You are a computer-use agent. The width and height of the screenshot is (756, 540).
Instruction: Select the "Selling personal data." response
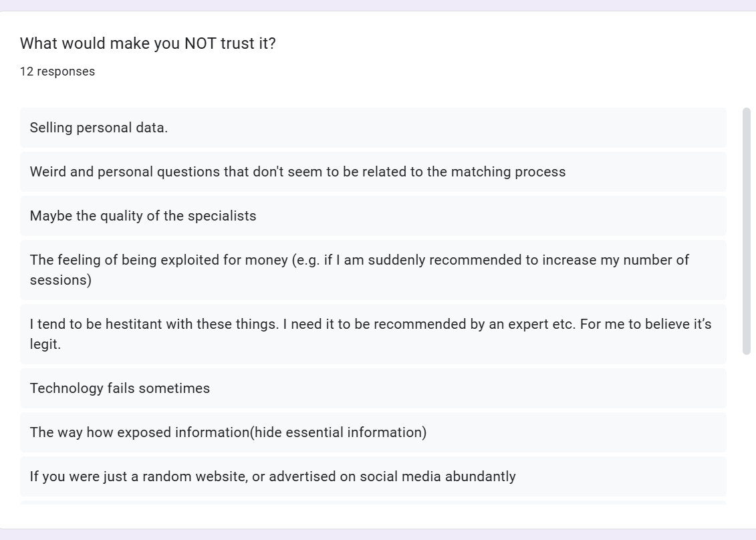[99, 128]
